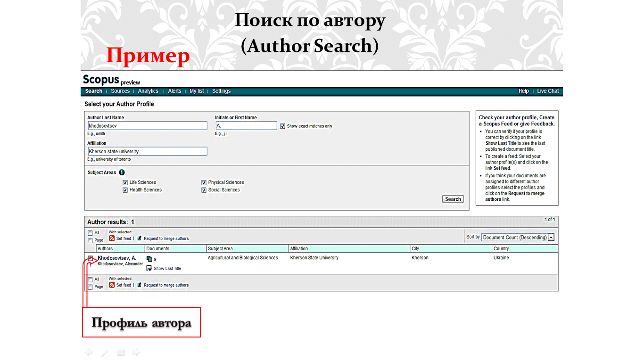
Task: Click the top Set feed RSS icon
Action: (x=112, y=238)
